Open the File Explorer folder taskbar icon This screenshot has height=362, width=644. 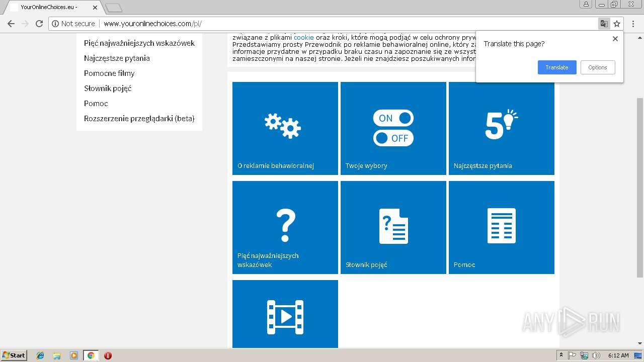pyautogui.click(x=57, y=355)
